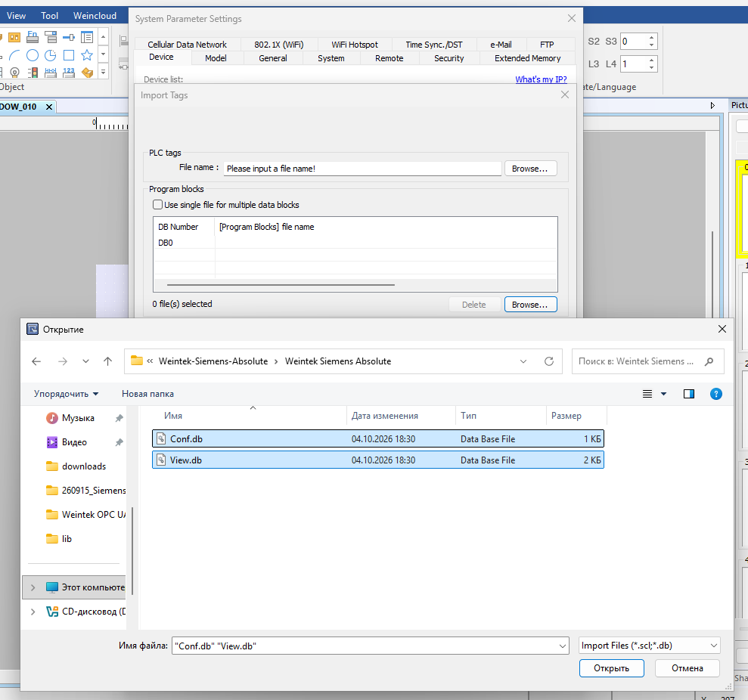Select the rectangle drawing tool

(69, 55)
